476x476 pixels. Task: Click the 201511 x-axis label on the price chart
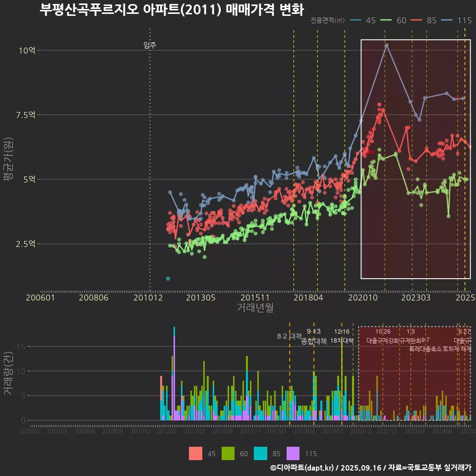(x=255, y=297)
